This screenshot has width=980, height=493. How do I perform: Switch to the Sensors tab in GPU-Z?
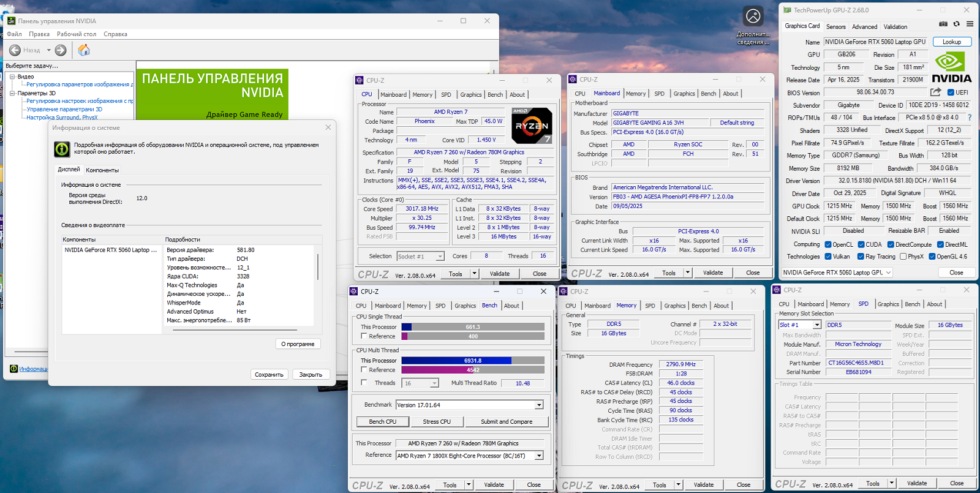[835, 27]
